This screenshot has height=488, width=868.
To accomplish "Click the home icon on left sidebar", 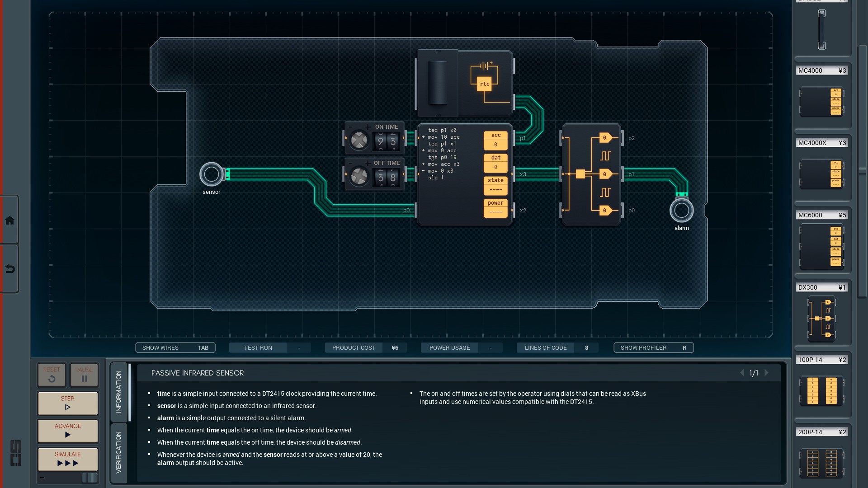I will (9, 221).
